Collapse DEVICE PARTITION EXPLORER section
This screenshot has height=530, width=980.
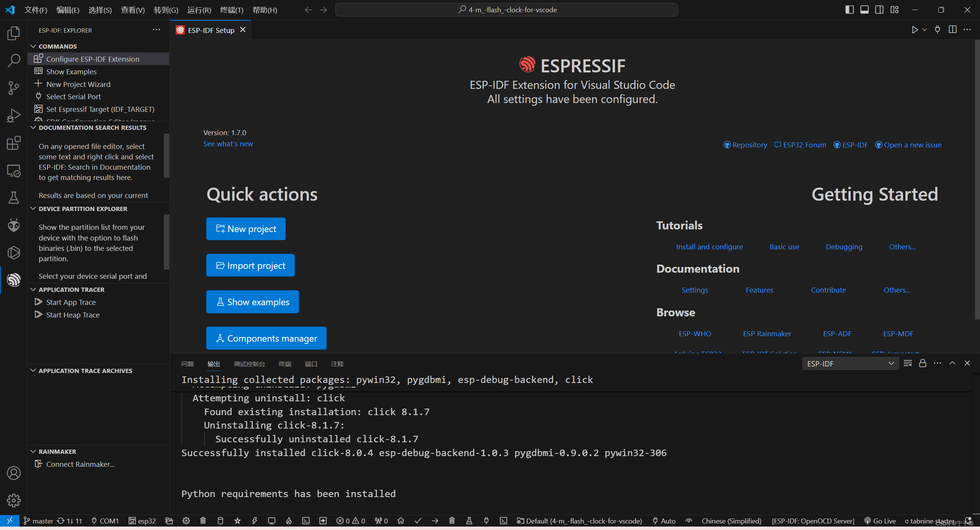(x=33, y=209)
